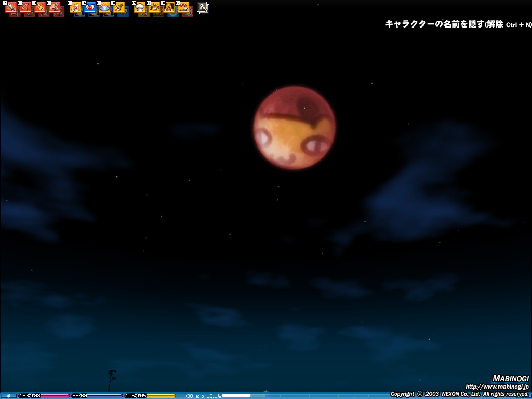Open the F9 chef hat cooking skill

140,8
